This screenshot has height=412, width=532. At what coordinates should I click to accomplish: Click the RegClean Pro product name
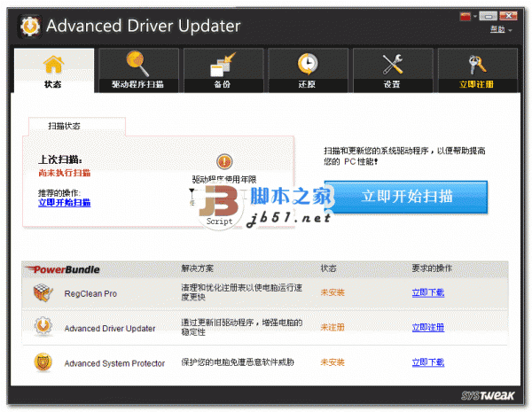(x=90, y=293)
